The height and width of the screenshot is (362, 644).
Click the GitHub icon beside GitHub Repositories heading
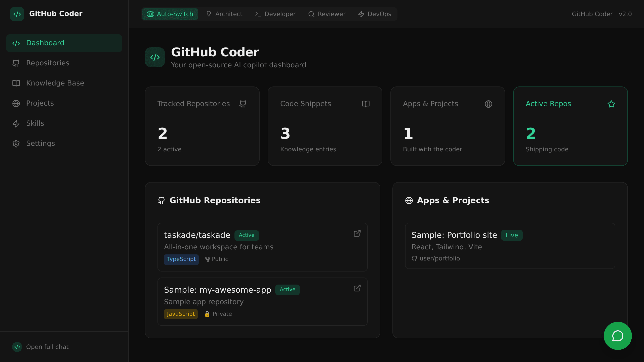161,201
